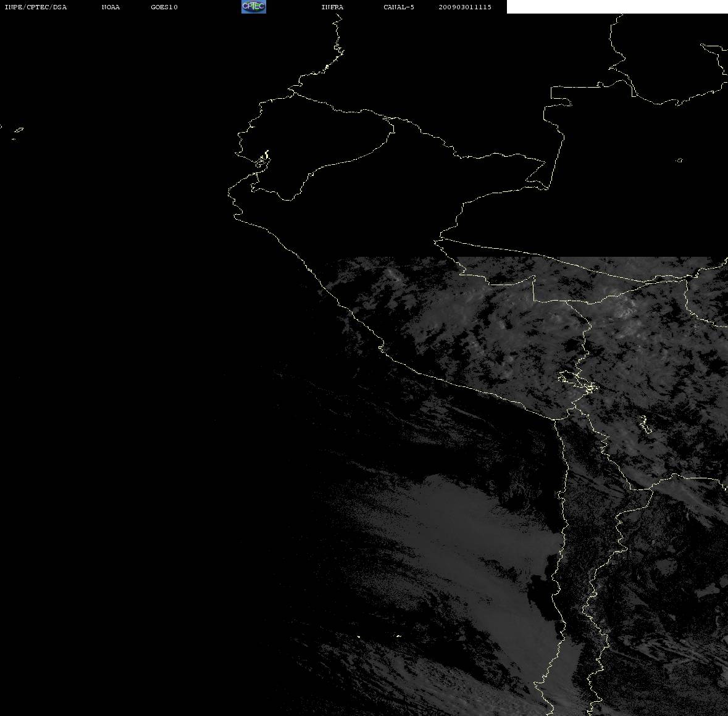Screen dimensions: 728x716
Task: Click the 200903011115 timestamp
Action: [x=465, y=7]
